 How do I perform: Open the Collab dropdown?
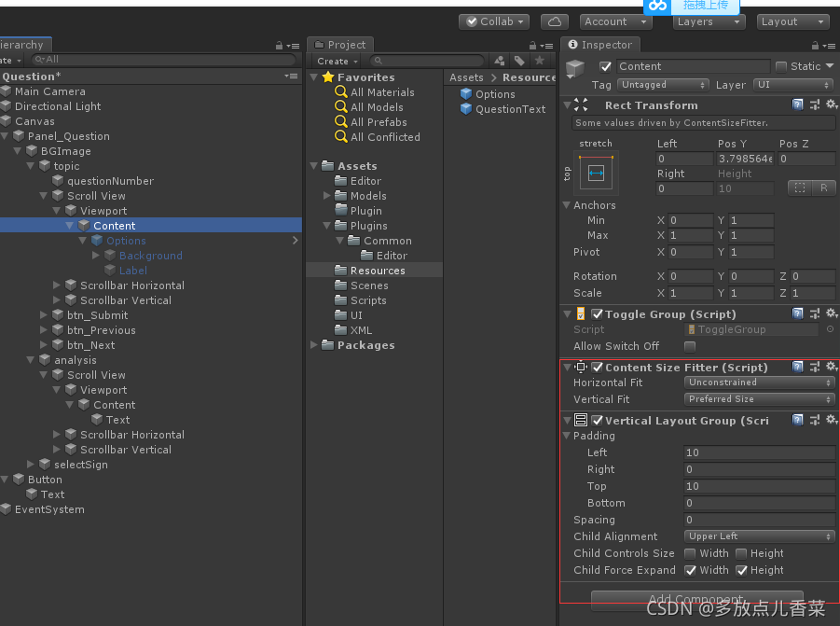[494, 21]
